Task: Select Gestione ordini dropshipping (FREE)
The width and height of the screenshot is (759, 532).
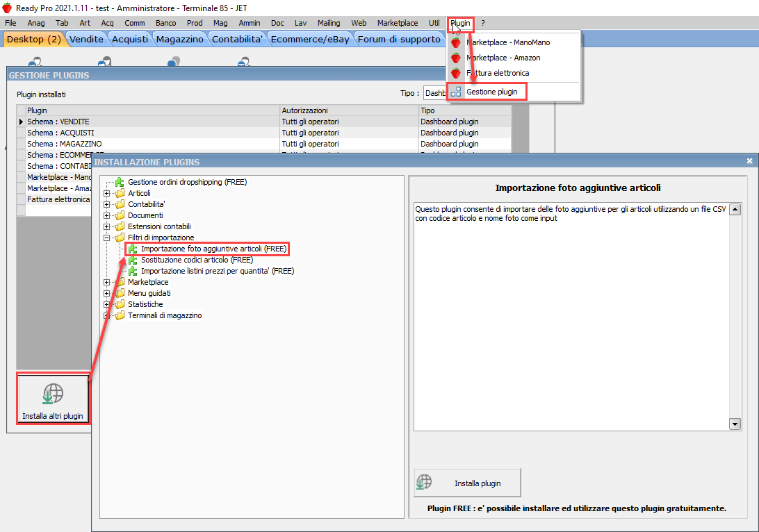Action: pos(188,183)
